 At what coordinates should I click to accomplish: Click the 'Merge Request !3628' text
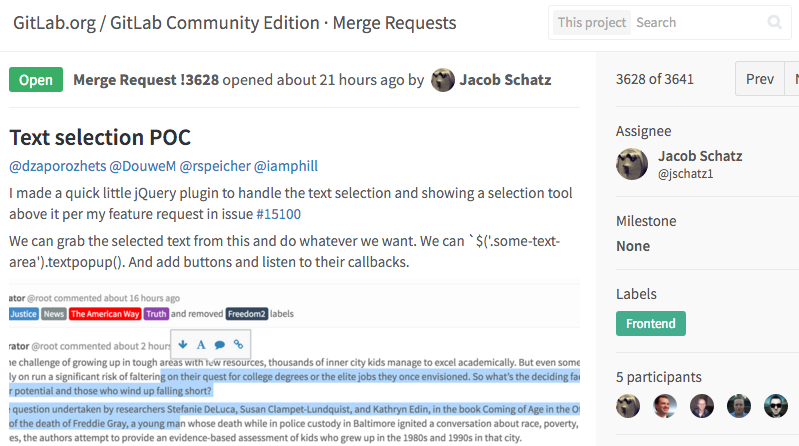pos(146,80)
